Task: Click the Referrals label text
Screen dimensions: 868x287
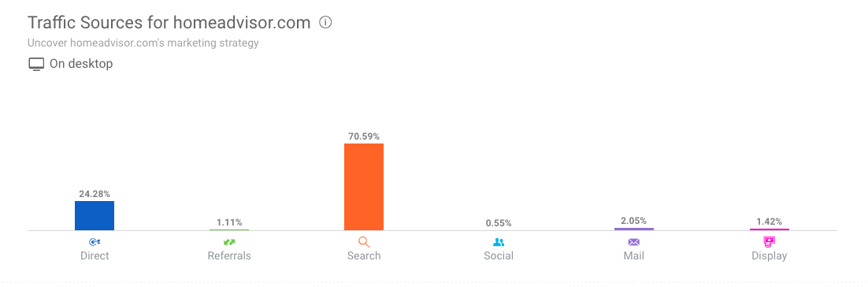Action: [229, 256]
